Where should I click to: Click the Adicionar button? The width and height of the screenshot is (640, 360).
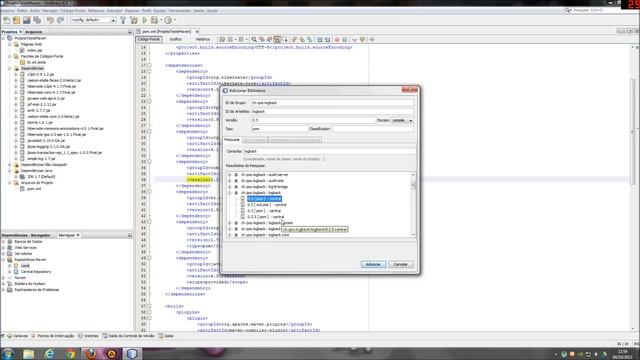[373, 264]
